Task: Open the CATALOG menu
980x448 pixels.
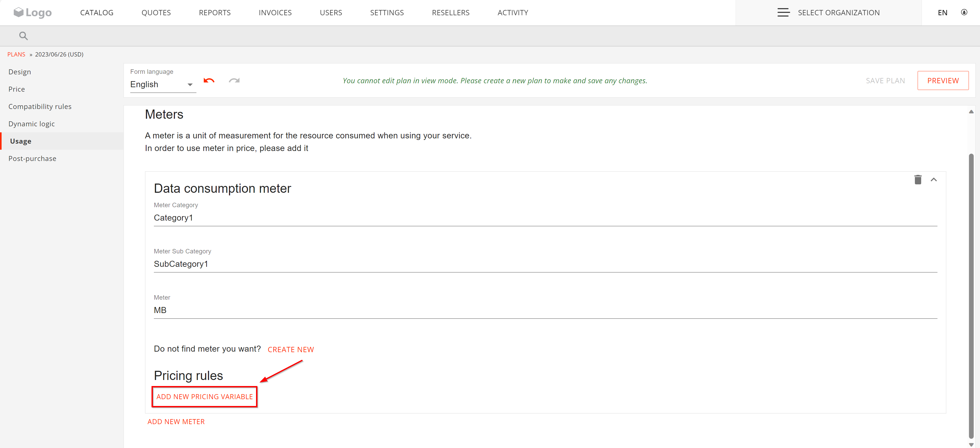Action: [x=97, y=13]
